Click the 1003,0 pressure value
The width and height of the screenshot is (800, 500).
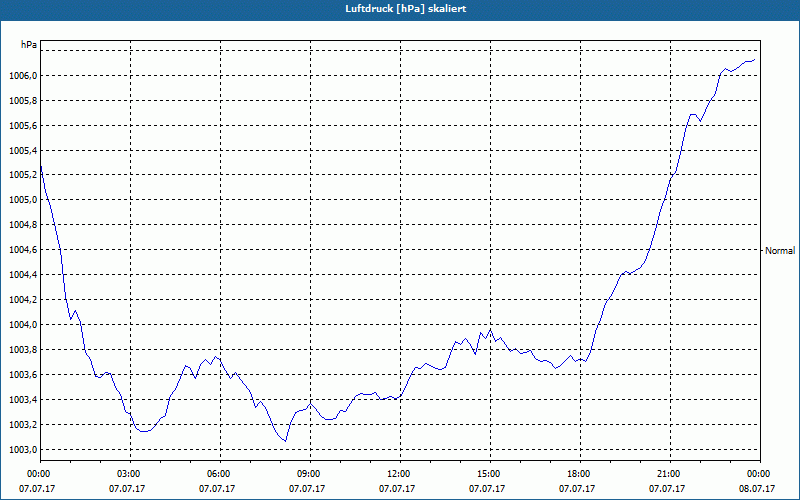tap(23, 449)
